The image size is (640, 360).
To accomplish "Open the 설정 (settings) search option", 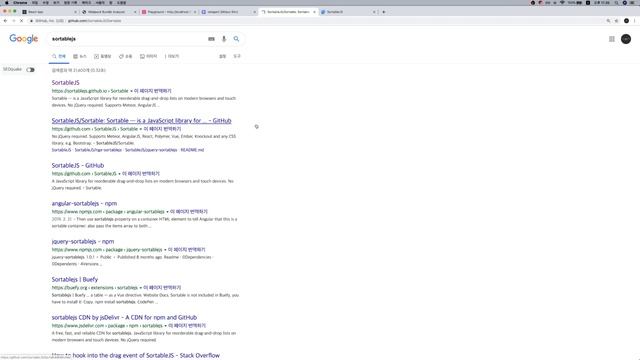I will pyautogui.click(x=222, y=56).
